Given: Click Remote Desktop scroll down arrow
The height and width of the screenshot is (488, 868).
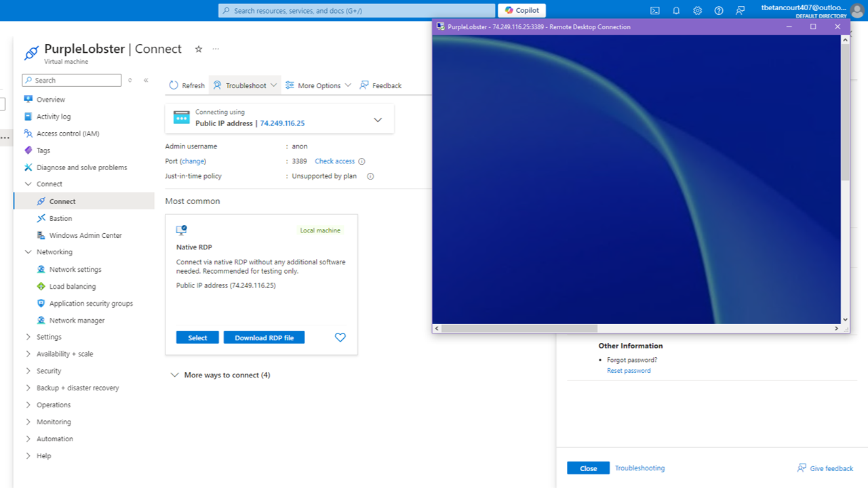Looking at the screenshot, I should (846, 319).
